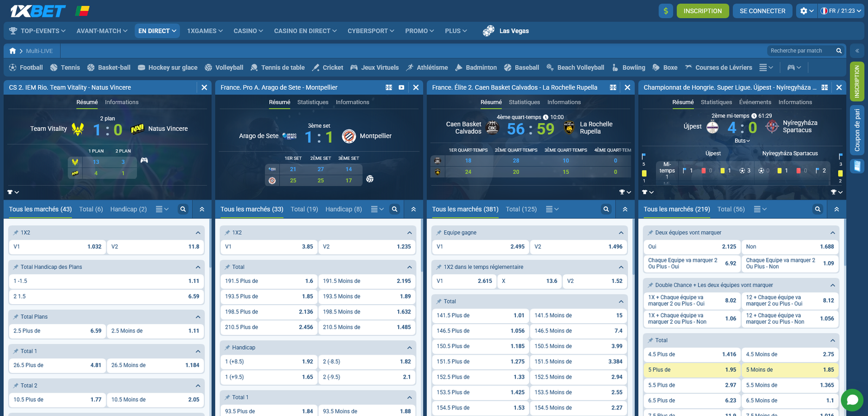868x416 pixels.
Task: Open Hockey sur glace category
Action: [168, 67]
